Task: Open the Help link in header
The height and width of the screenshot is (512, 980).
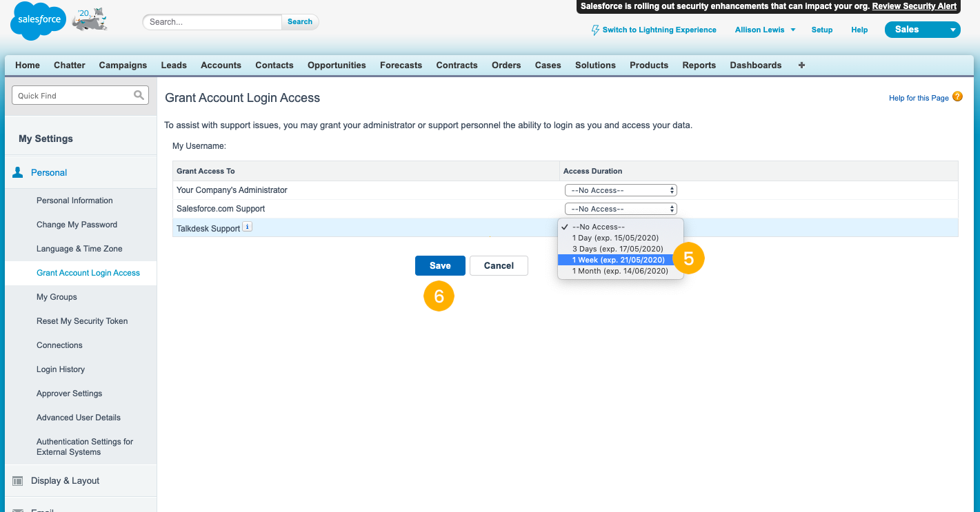Action: [859, 30]
